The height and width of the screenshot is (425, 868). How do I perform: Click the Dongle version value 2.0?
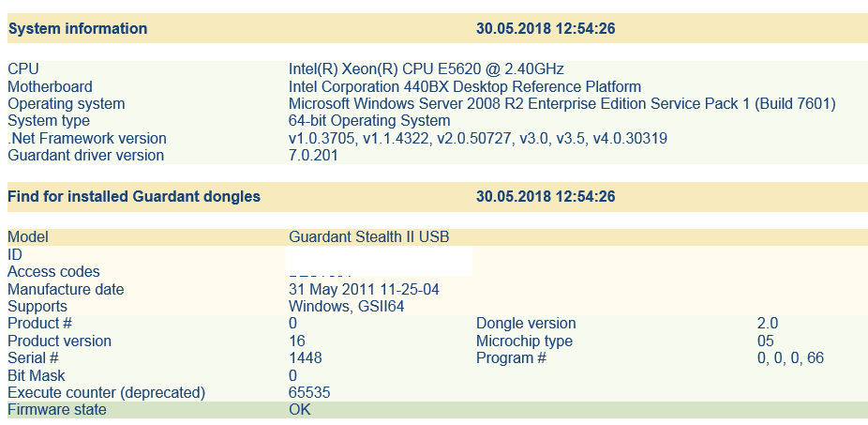(x=768, y=324)
